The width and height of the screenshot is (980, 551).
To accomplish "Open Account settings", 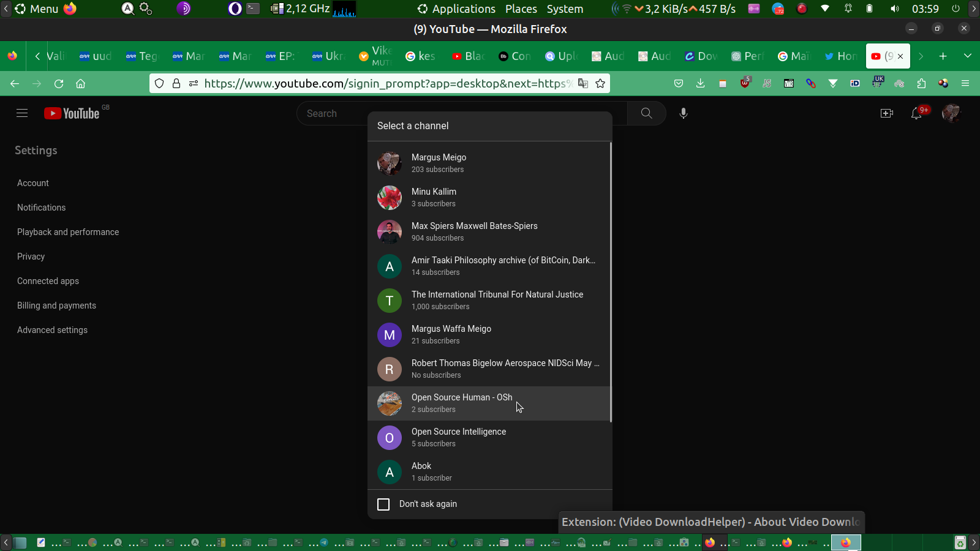I will [33, 183].
